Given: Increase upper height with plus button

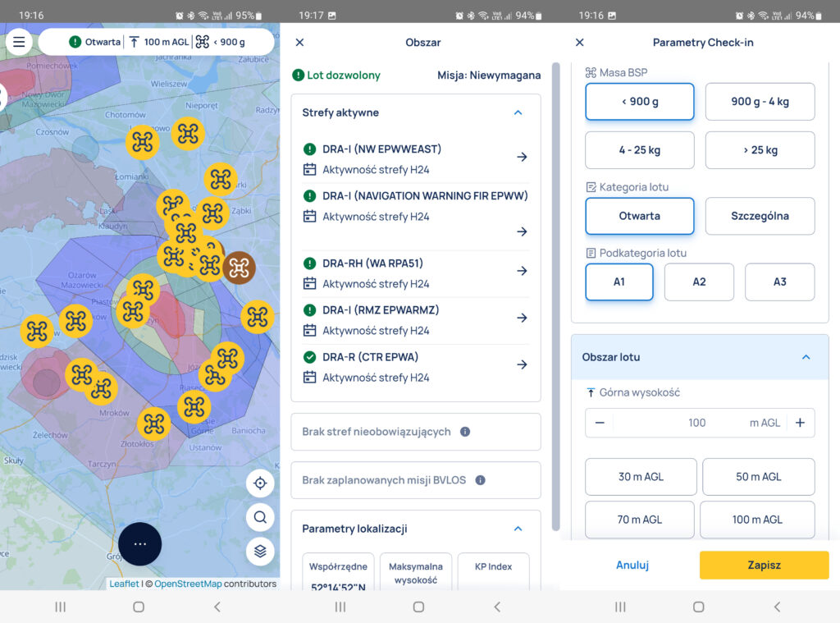Looking at the screenshot, I should click(x=800, y=423).
